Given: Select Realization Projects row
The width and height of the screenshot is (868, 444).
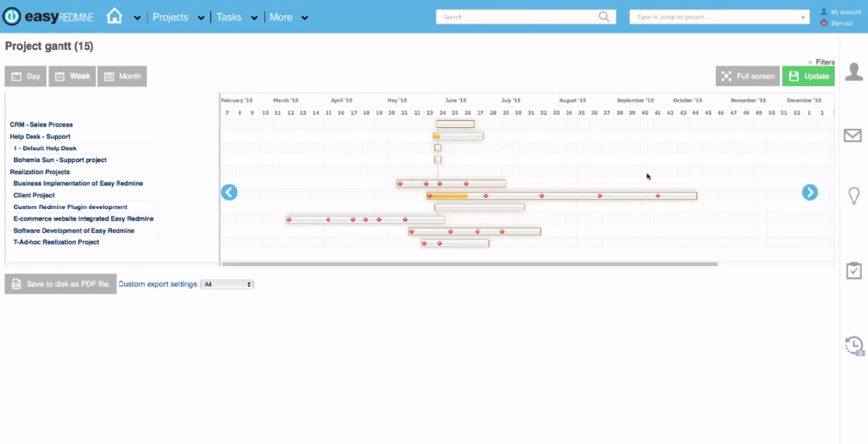Looking at the screenshot, I should [x=40, y=172].
